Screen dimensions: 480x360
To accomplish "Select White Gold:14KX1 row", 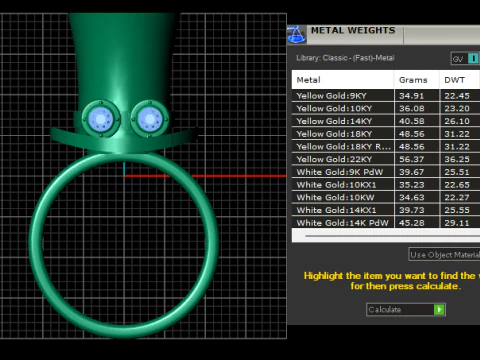I will [386, 210].
